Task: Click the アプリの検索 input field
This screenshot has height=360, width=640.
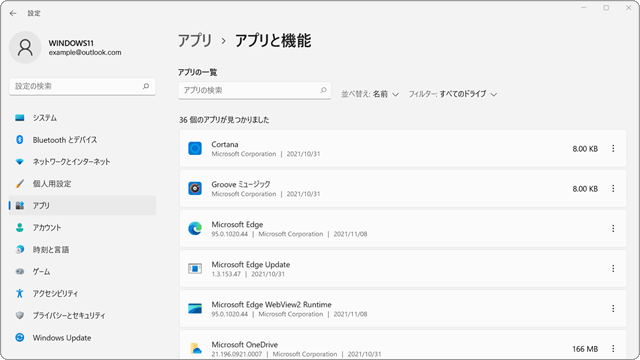Action: (x=255, y=90)
